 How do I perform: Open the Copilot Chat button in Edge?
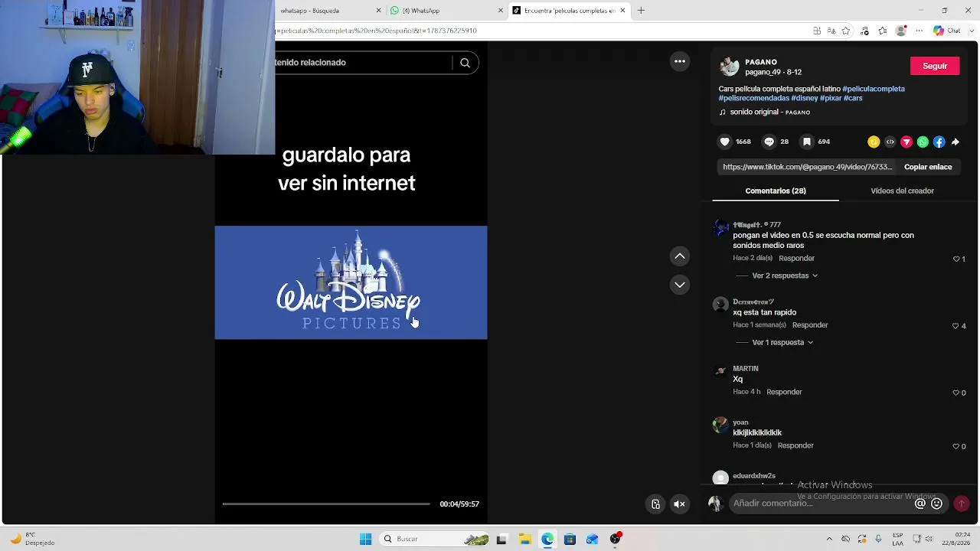946,31
